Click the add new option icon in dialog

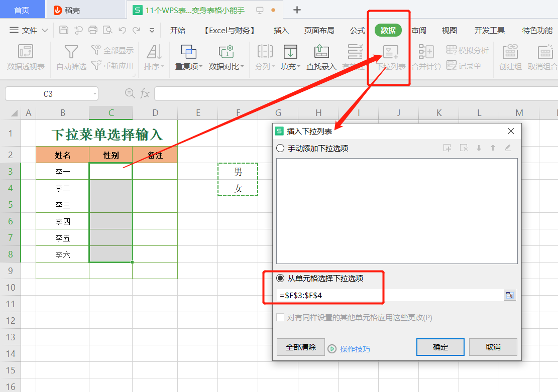click(x=448, y=148)
